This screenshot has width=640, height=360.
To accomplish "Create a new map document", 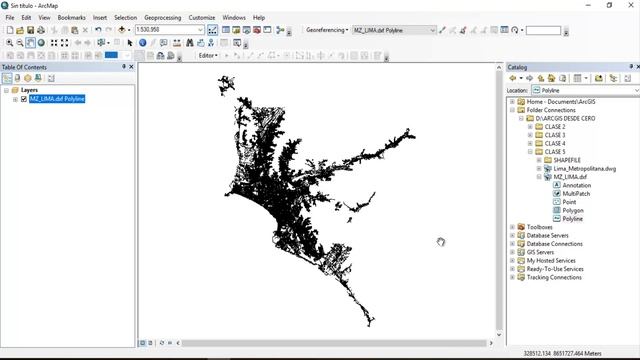I will [x=10, y=30].
